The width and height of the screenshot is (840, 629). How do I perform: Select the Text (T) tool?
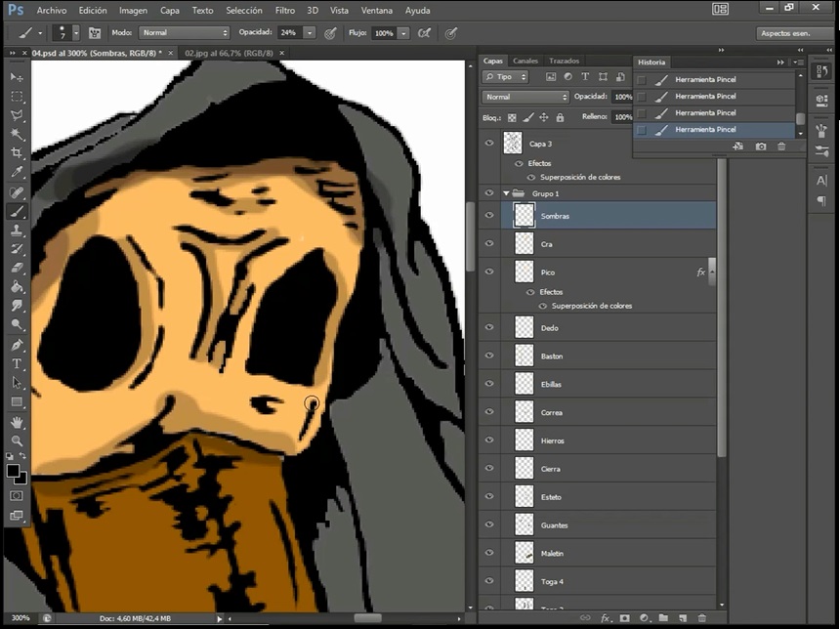[17, 363]
